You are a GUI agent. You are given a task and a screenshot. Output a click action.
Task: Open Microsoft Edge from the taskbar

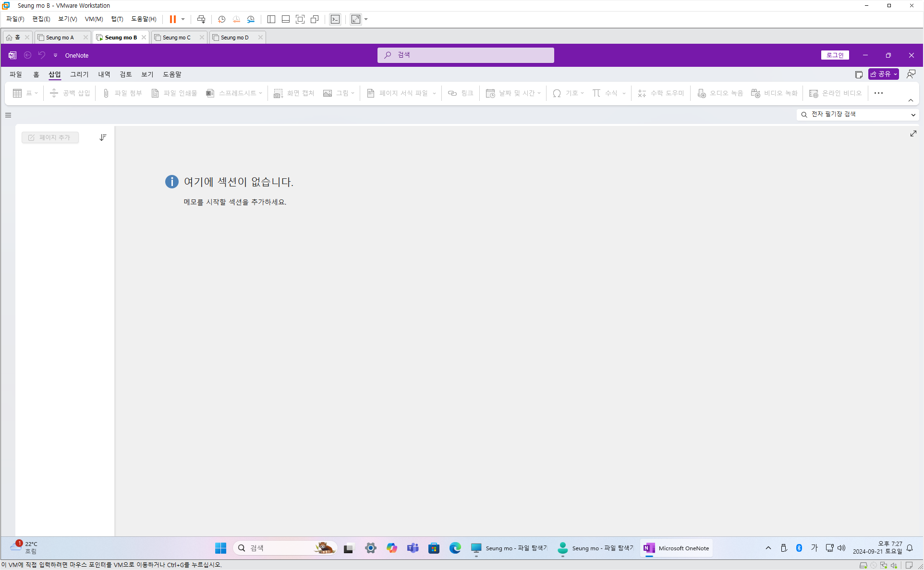[x=455, y=548]
